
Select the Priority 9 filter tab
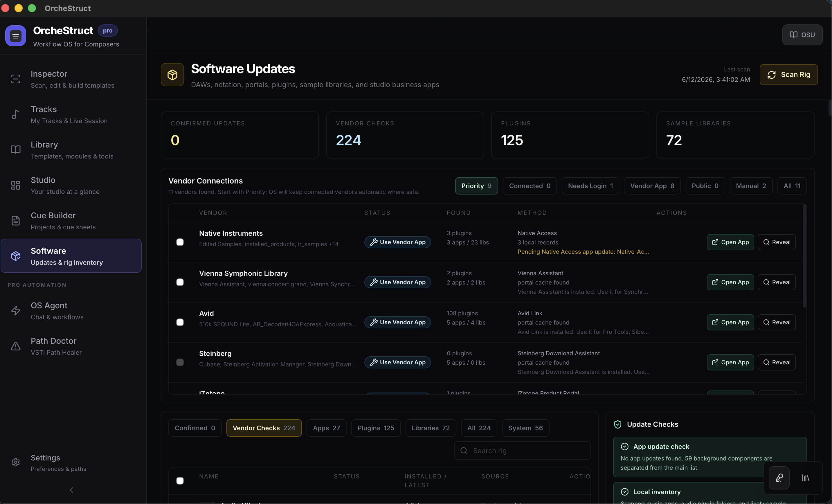(476, 186)
